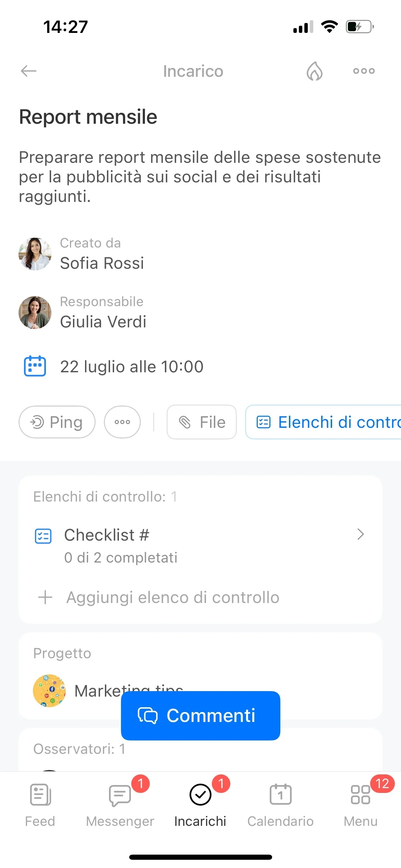Tap Sofia Rossi's profile photo
The height and width of the screenshot is (868, 401).
tap(35, 254)
